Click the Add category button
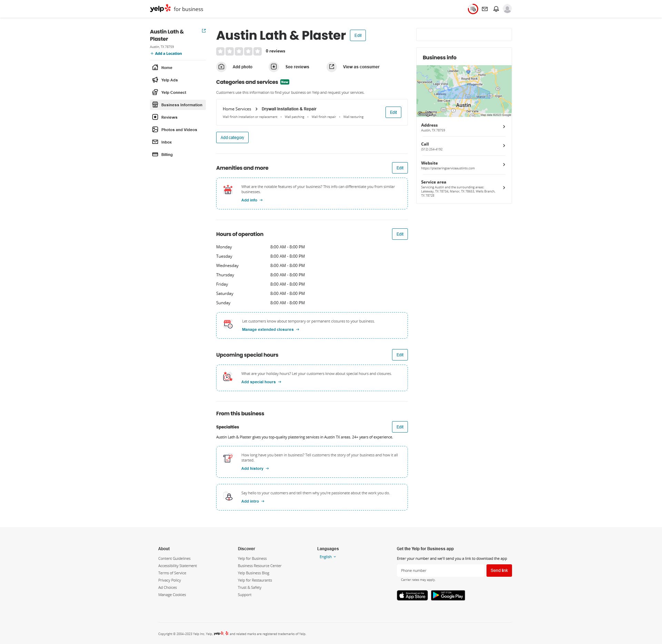This screenshot has width=662, height=644. coord(232,138)
